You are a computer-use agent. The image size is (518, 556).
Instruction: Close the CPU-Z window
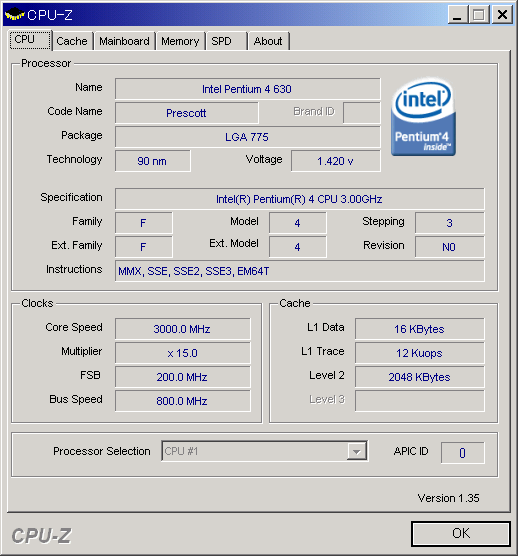[502, 15]
